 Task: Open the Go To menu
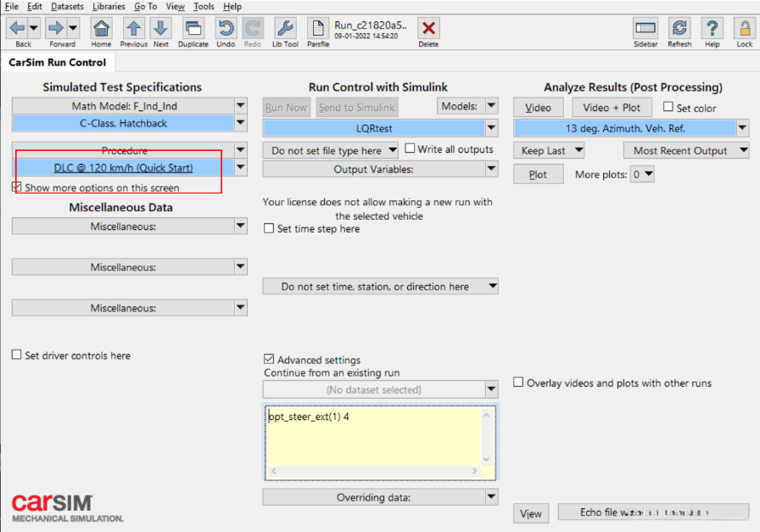point(145,6)
